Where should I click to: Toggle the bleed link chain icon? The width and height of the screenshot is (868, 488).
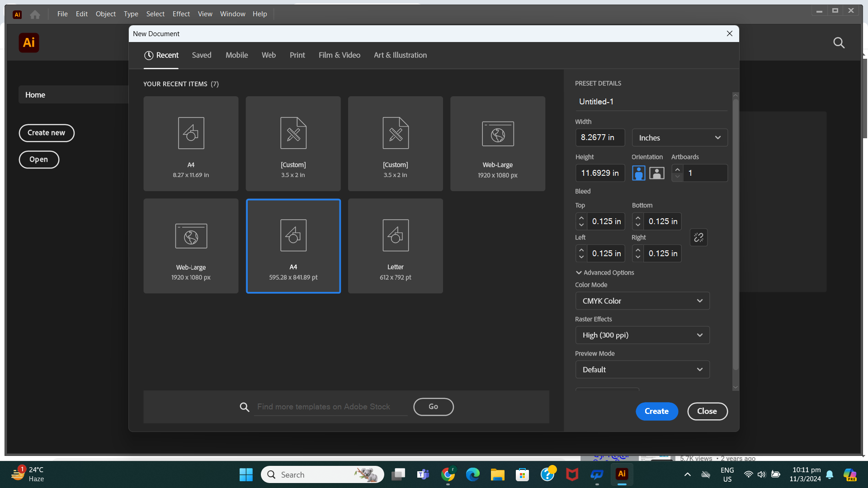(x=698, y=237)
